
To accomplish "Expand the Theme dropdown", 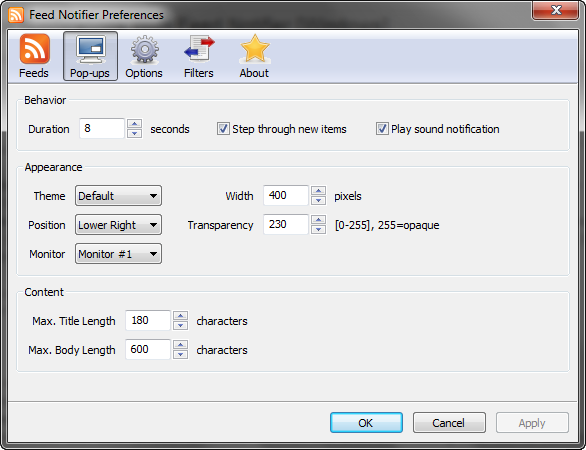I will pos(118,195).
